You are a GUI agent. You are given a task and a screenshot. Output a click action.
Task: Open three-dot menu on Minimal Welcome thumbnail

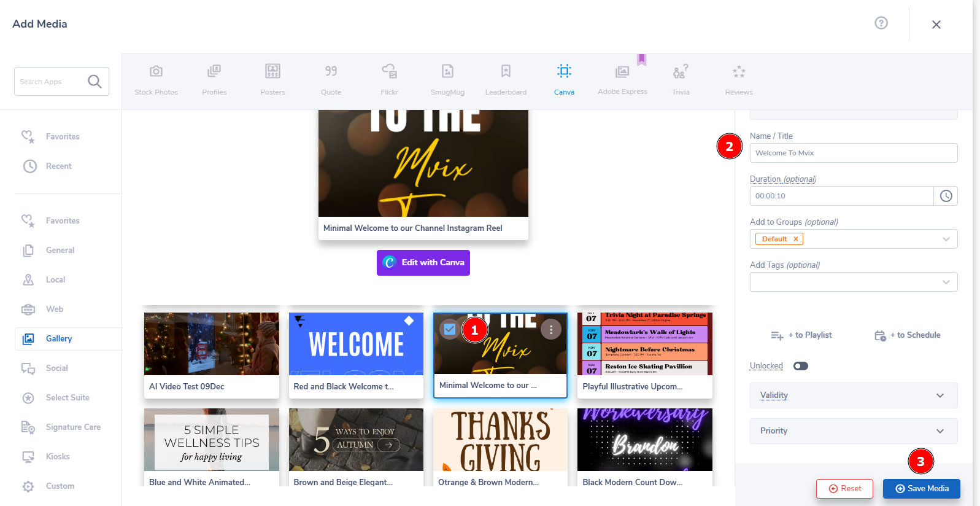point(551,330)
